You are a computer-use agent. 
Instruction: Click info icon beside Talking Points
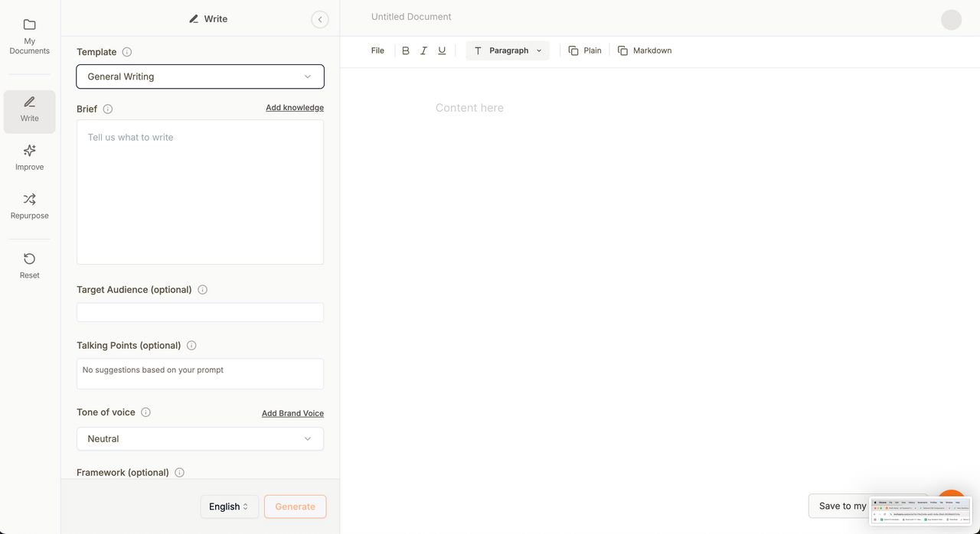tap(191, 346)
